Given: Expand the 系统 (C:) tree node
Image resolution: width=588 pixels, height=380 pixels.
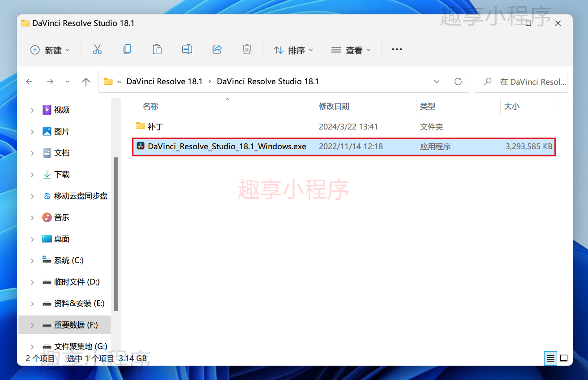Looking at the screenshot, I should [32, 260].
